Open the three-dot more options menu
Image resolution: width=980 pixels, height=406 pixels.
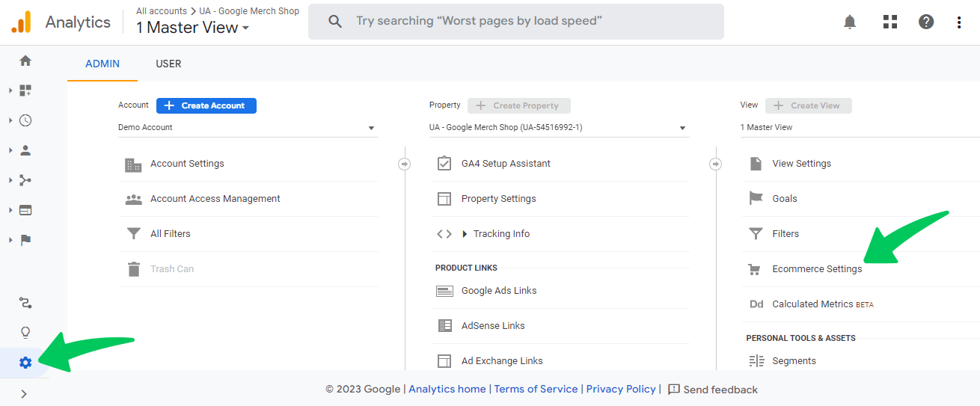[x=959, y=22]
